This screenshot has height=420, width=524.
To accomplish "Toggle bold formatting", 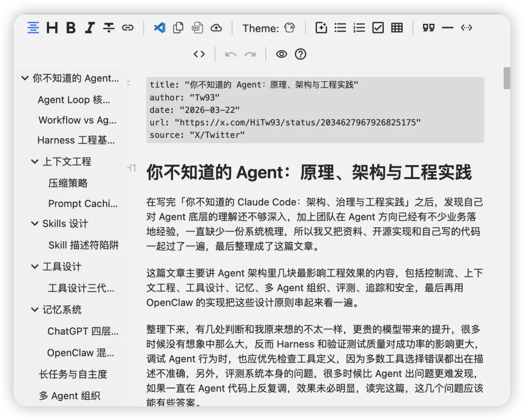I will click(x=71, y=28).
